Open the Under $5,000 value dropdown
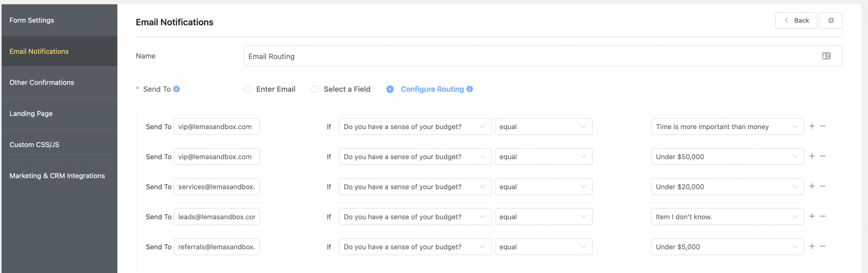868x273 pixels. [727, 247]
